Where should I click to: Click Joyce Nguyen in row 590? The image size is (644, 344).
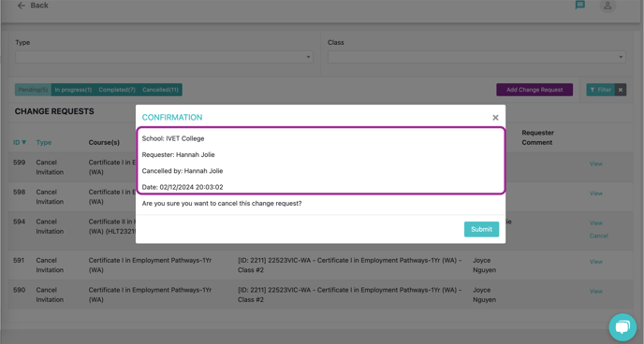point(484,294)
